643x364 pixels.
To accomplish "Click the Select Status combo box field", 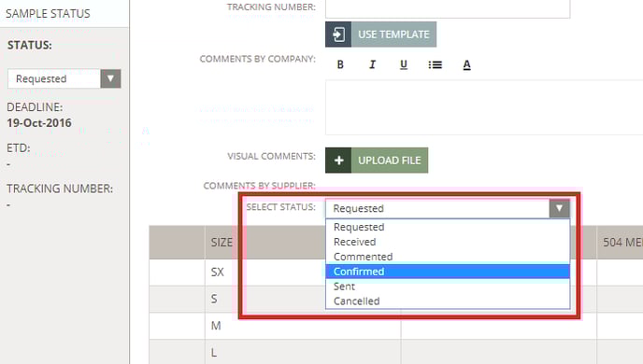I will (x=448, y=208).
